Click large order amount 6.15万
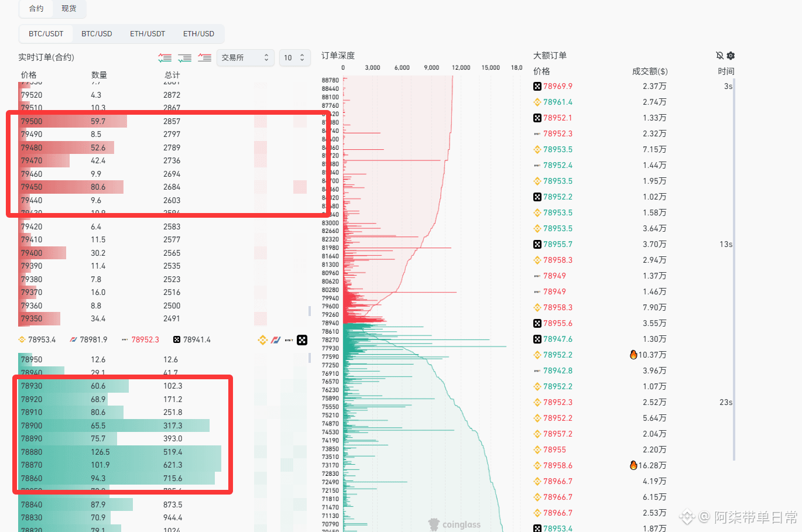Viewport: 802px width, 532px height. 654,497
